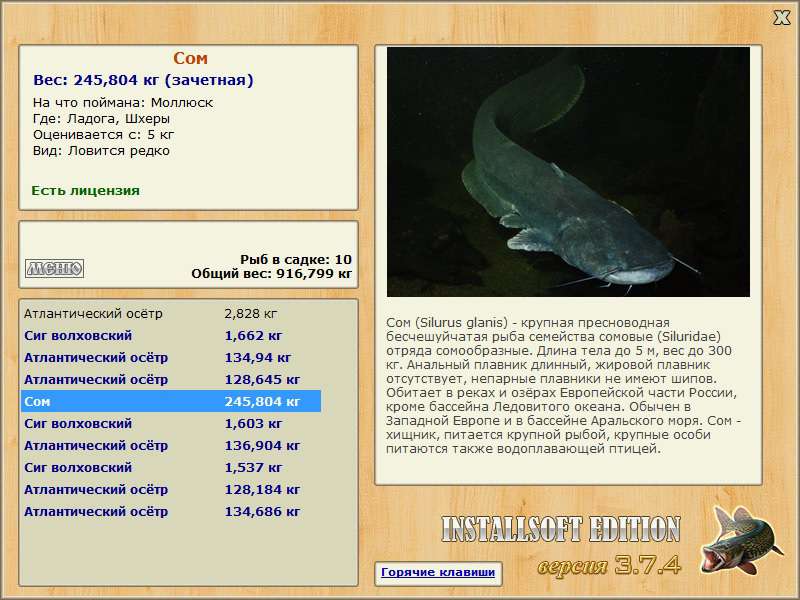The width and height of the screenshot is (800, 600).
Task: Close the fish info window with X
Action: tap(781, 18)
